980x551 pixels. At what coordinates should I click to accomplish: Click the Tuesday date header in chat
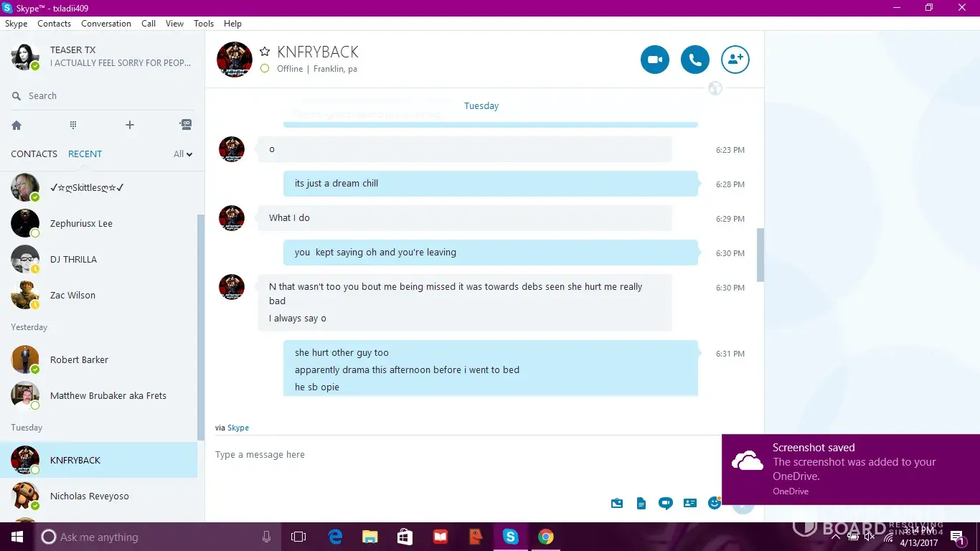tap(481, 106)
